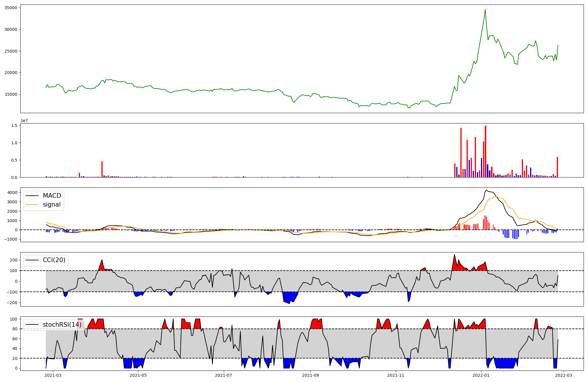Click the stochRSI(14) legend label
This screenshot has height=382, width=588.
click(x=62, y=324)
